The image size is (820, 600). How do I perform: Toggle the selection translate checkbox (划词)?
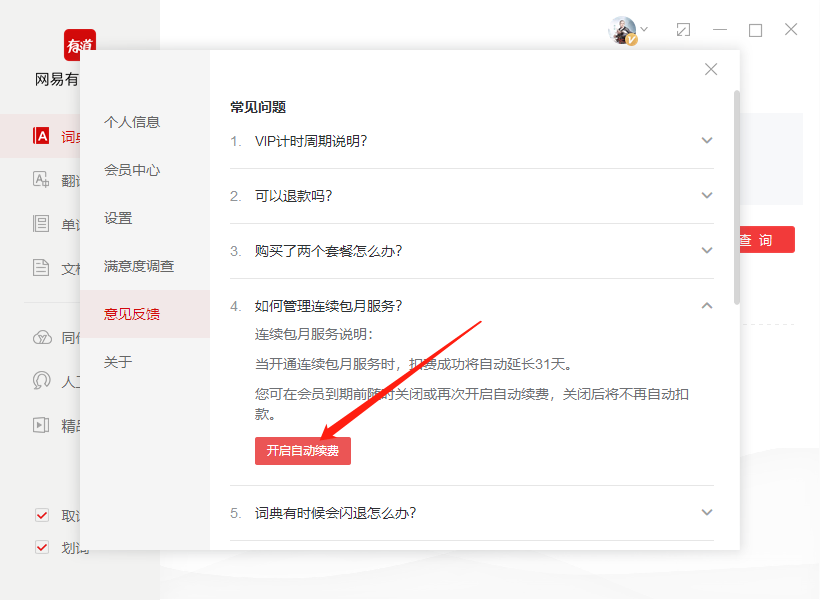[x=42, y=547]
